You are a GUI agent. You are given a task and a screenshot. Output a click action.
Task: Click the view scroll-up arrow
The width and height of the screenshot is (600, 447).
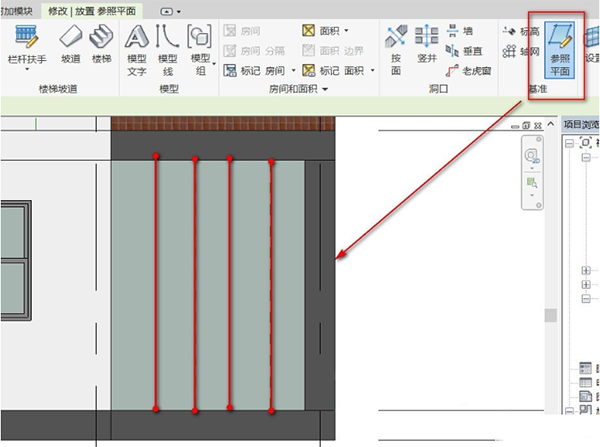click(550, 124)
